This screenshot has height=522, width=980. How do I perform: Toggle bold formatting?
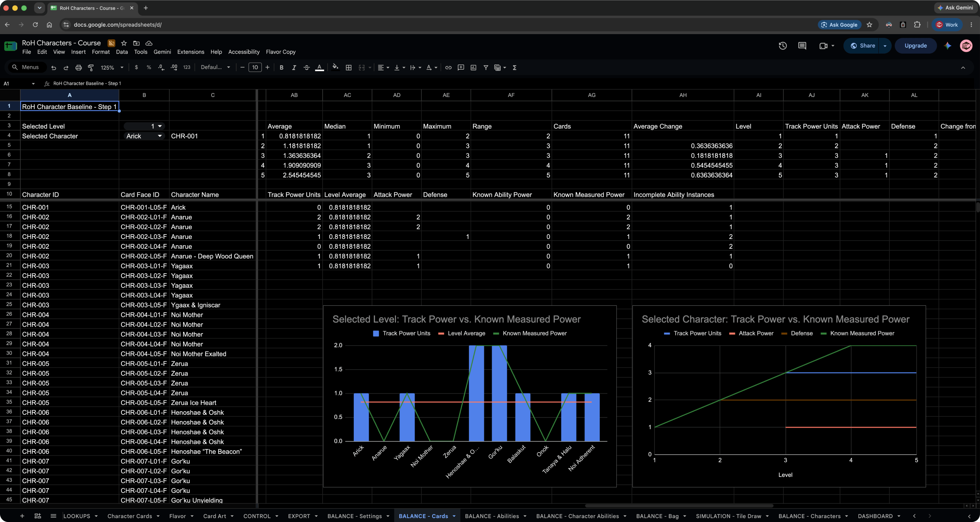point(282,67)
